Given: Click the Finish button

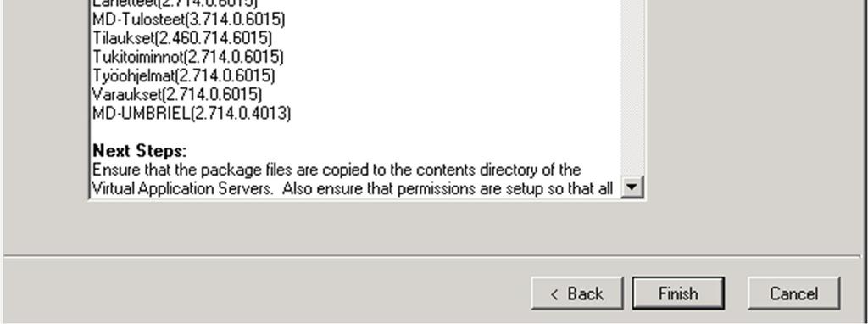Looking at the screenshot, I should [x=678, y=293].
